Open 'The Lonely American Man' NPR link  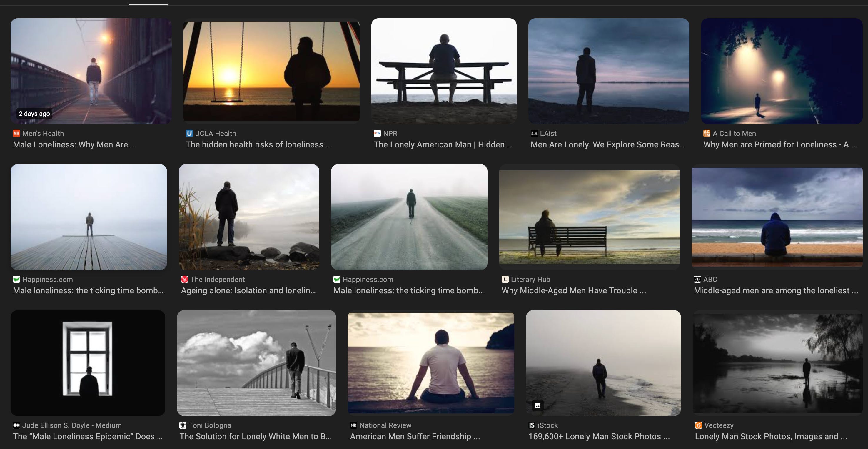click(x=443, y=144)
